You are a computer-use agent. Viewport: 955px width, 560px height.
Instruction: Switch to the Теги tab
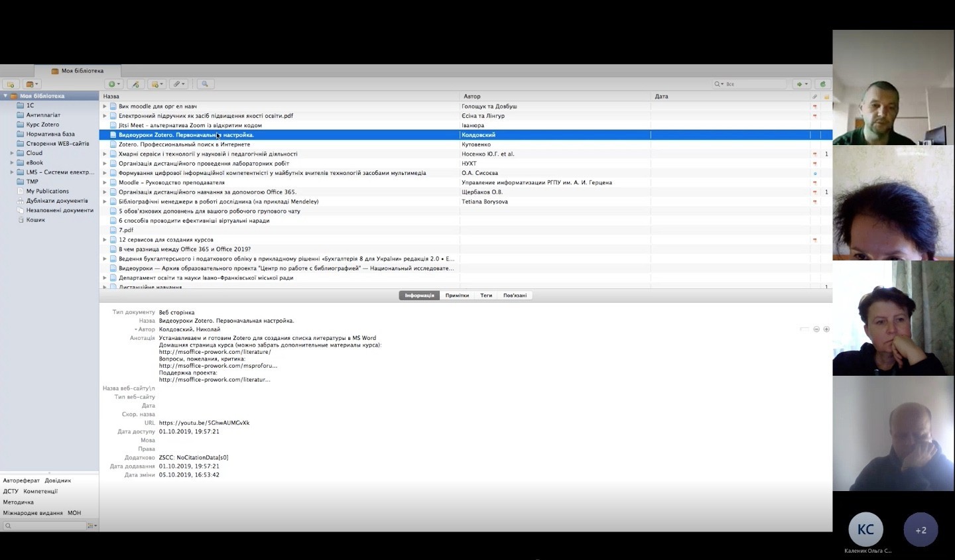pyautogui.click(x=486, y=296)
